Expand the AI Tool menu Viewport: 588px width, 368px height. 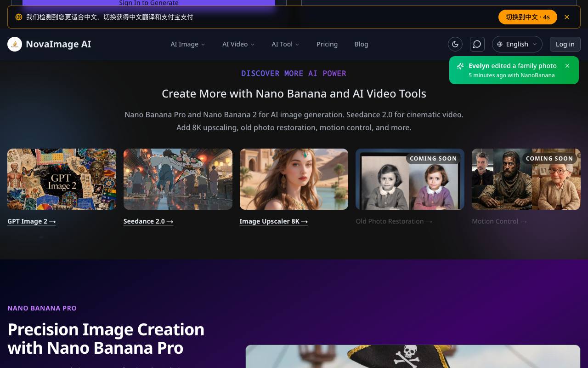point(285,44)
